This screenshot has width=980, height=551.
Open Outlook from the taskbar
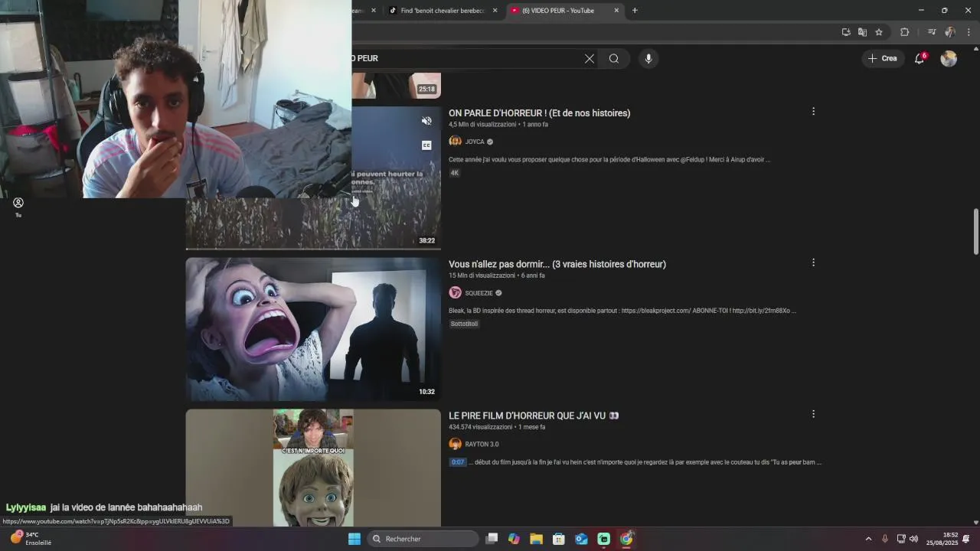[x=581, y=539]
